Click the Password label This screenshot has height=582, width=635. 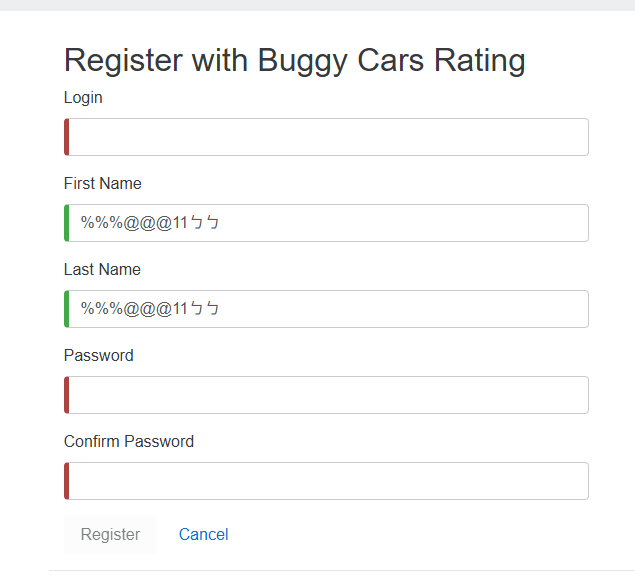[x=98, y=355]
